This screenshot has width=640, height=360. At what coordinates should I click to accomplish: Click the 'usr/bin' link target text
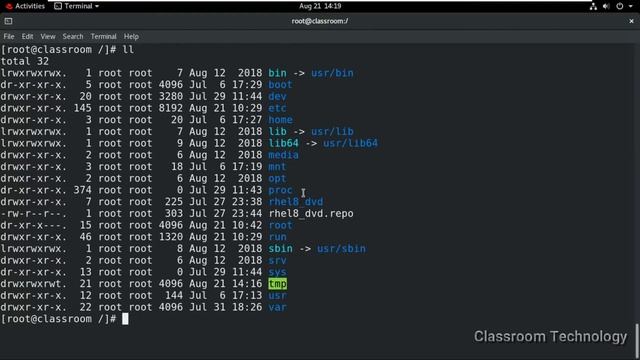coord(332,73)
